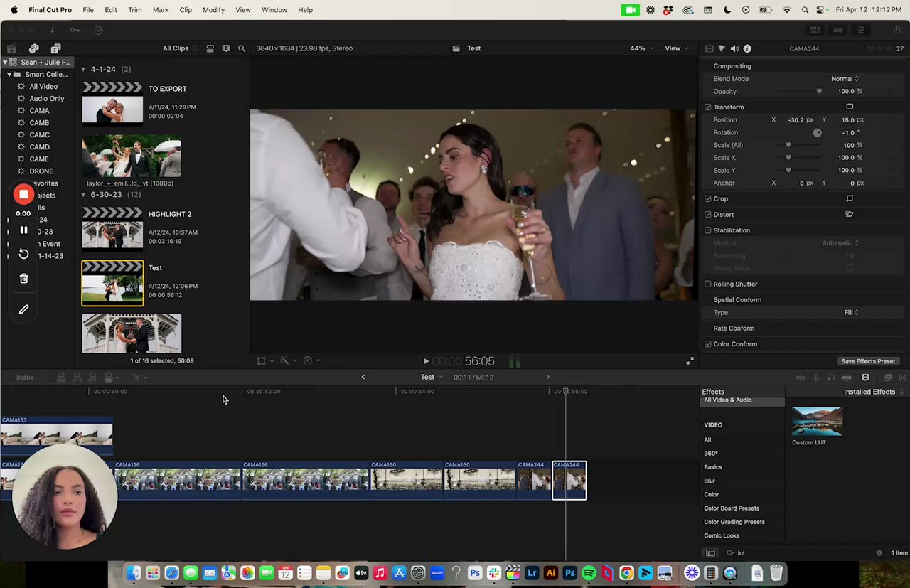
Task: Open the Modify menu
Action: point(213,10)
